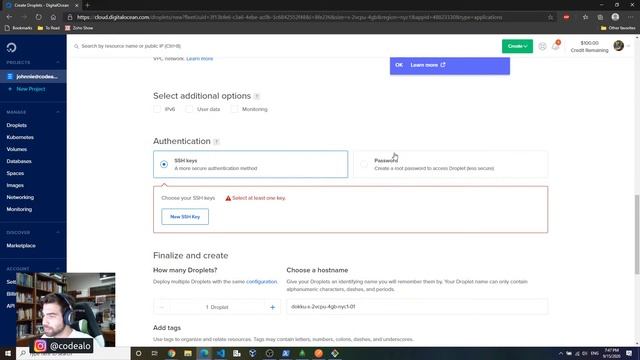Click the hostname input field
Screen dimensions: 640x360
(x=417, y=307)
